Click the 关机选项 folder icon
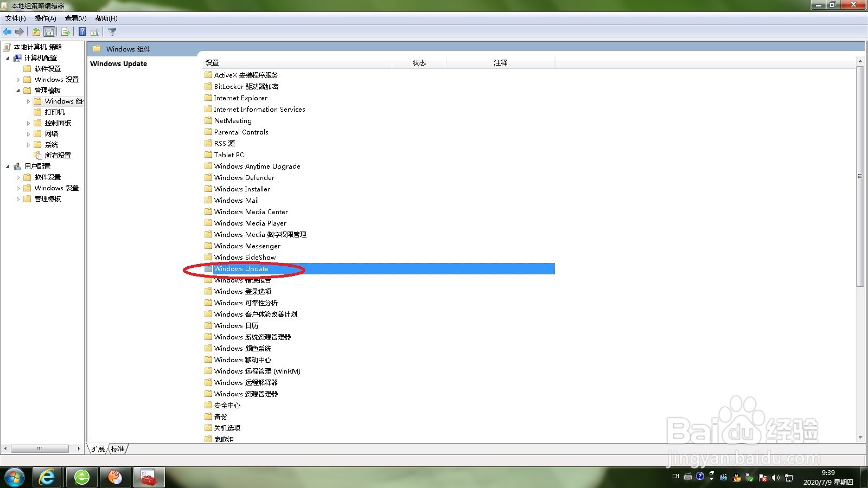The width and height of the screenshot is (868, 488). tap(208, 428)
